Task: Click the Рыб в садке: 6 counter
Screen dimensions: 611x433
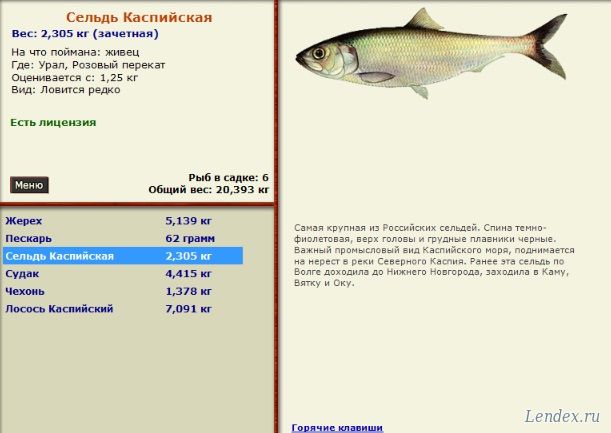Action: tap(228, 177)
